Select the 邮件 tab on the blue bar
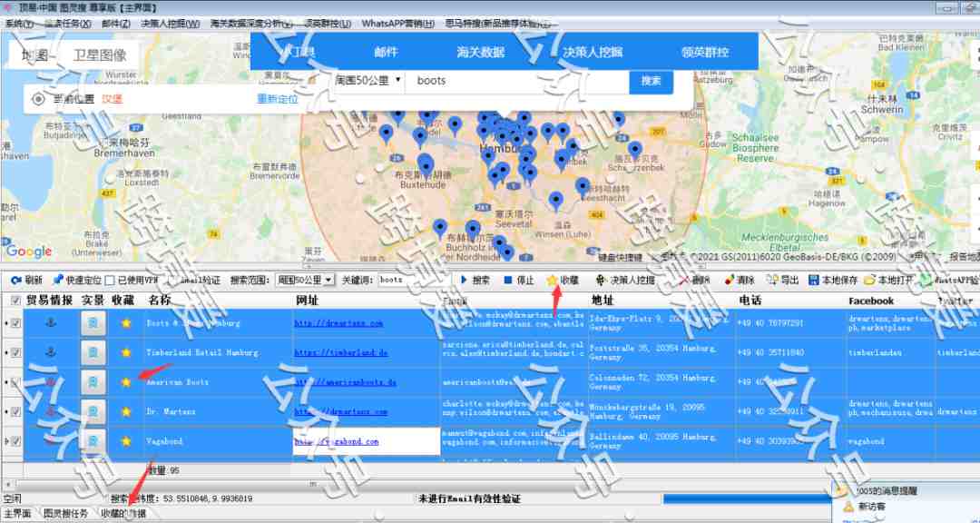This screenshot has width=980, height=523. tap(386, 52)
